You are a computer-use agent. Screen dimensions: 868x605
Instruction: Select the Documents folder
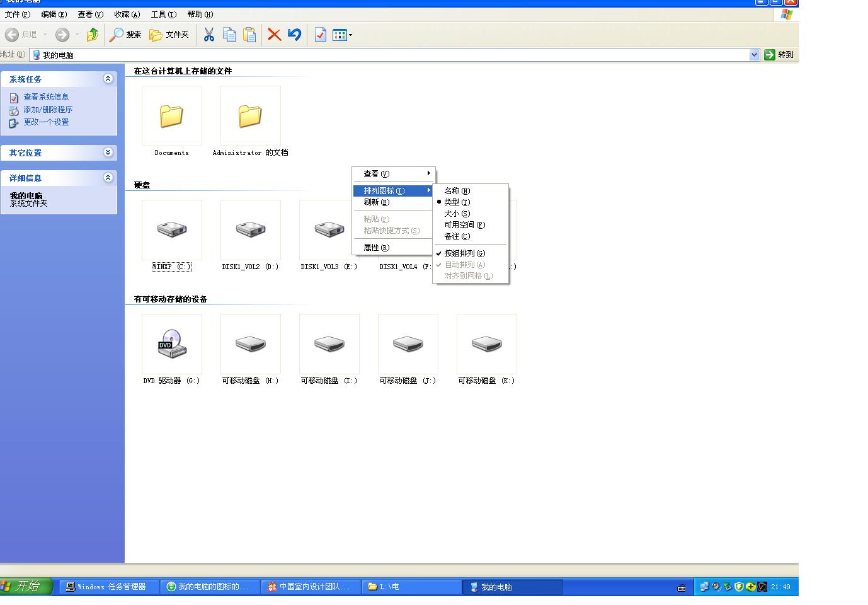[171, 121]
